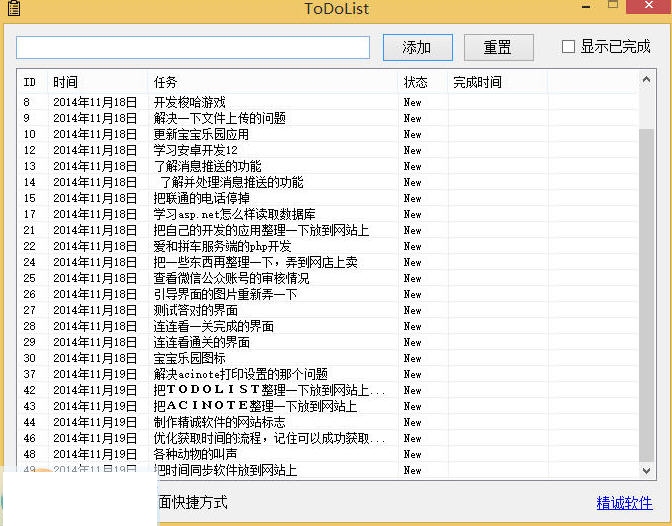
Task: Open the 精诚软件 link
Action: coord(624,503)
